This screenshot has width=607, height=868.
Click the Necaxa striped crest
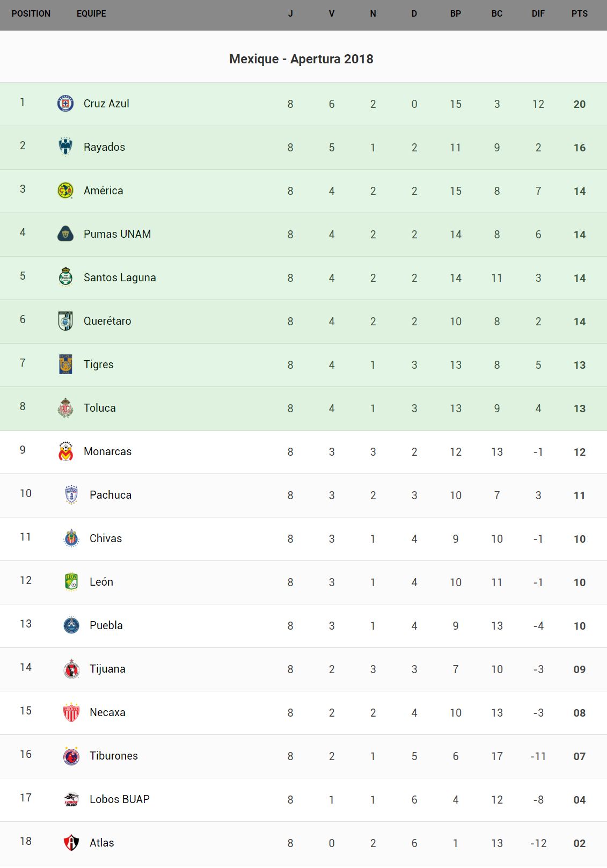(x=71, y=712)
